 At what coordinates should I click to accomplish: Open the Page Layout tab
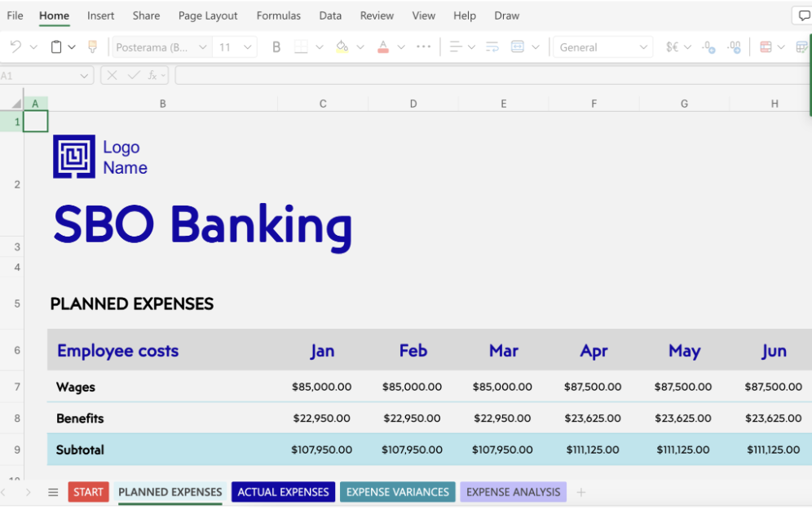208,15
